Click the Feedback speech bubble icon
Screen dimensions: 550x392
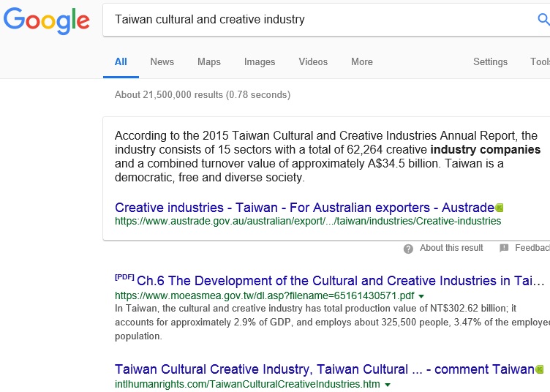coord(504,249)
